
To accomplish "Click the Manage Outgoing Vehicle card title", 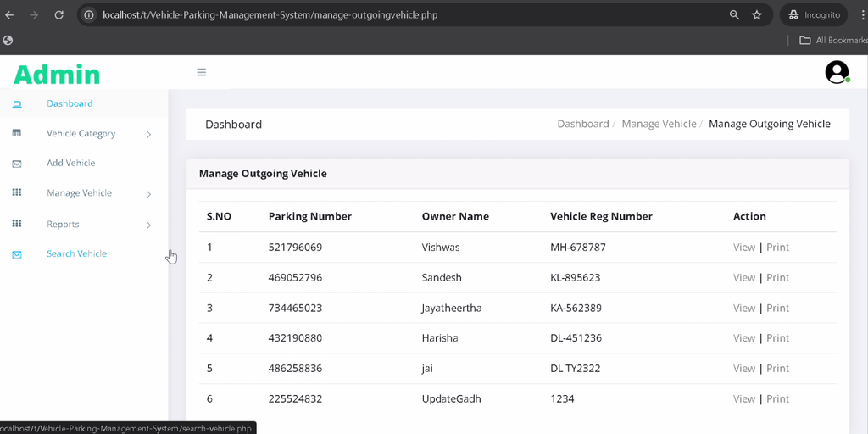I will pos(263,173).
